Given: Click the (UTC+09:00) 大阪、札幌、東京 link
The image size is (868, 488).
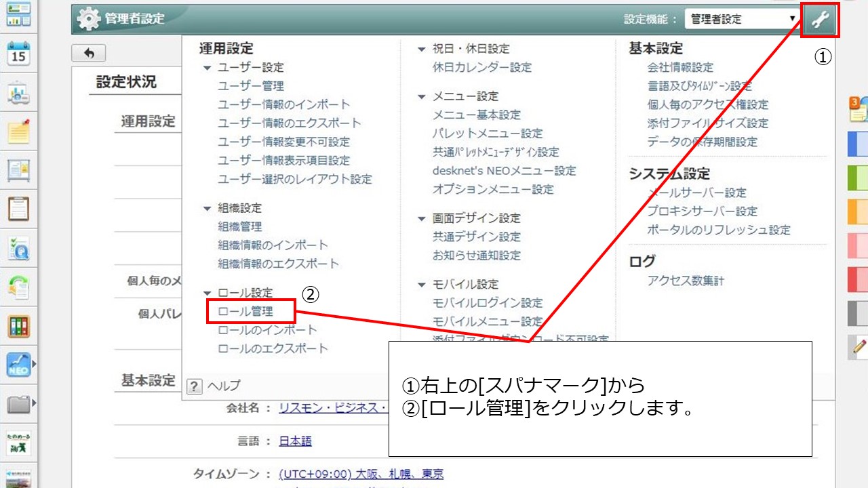Looking at the screenshot, I should coord(361,474).
